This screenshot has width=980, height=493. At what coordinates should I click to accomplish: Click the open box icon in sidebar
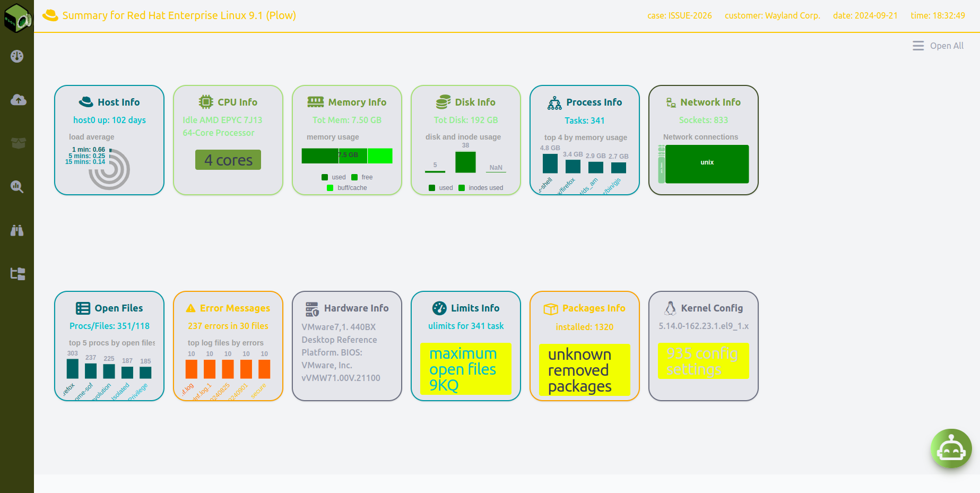click(x=18, y=143)
